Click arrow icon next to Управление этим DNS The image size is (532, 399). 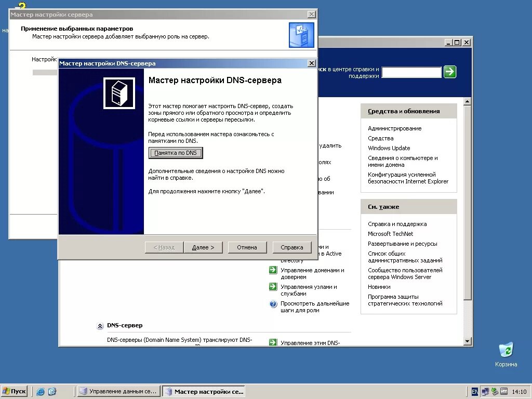point(273,342)
